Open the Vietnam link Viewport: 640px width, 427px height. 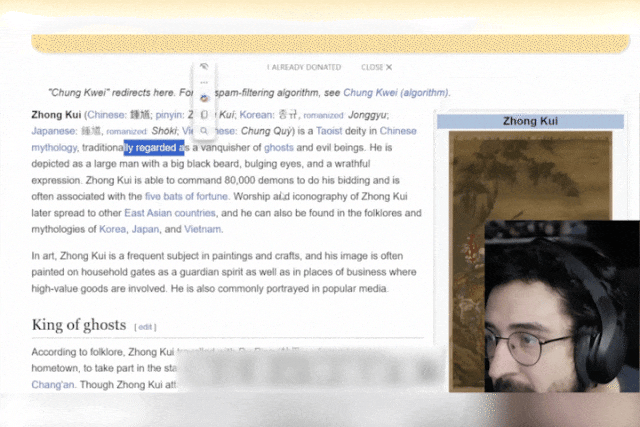click(x=202, y=229)
